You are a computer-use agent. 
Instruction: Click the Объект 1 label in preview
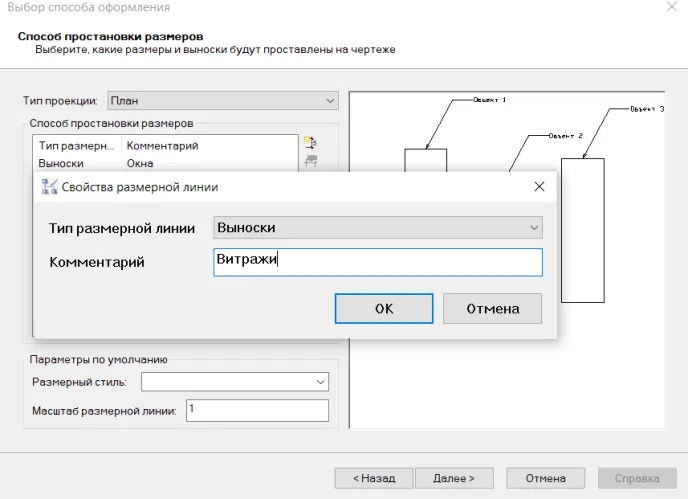(489, 100)
